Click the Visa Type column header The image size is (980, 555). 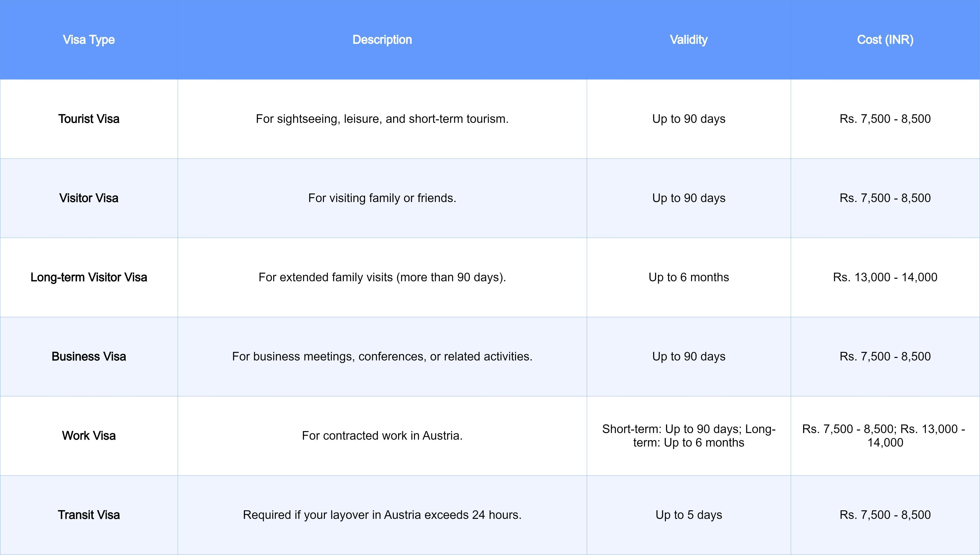tap(89, 40)
